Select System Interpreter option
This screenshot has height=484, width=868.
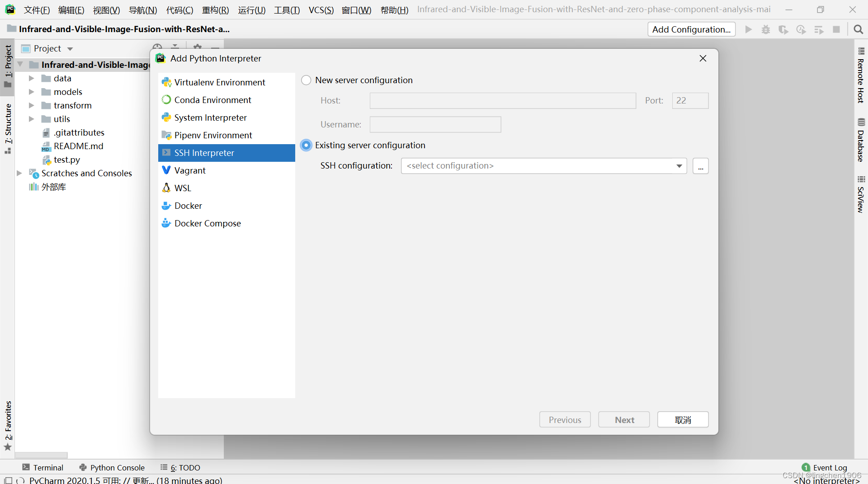tap(226, 117)
